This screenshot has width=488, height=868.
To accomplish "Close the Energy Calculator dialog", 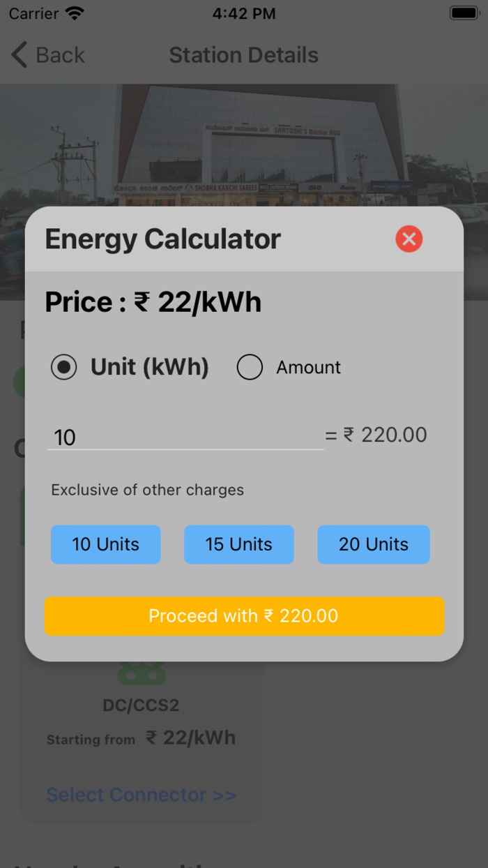I will pos(409,239).
